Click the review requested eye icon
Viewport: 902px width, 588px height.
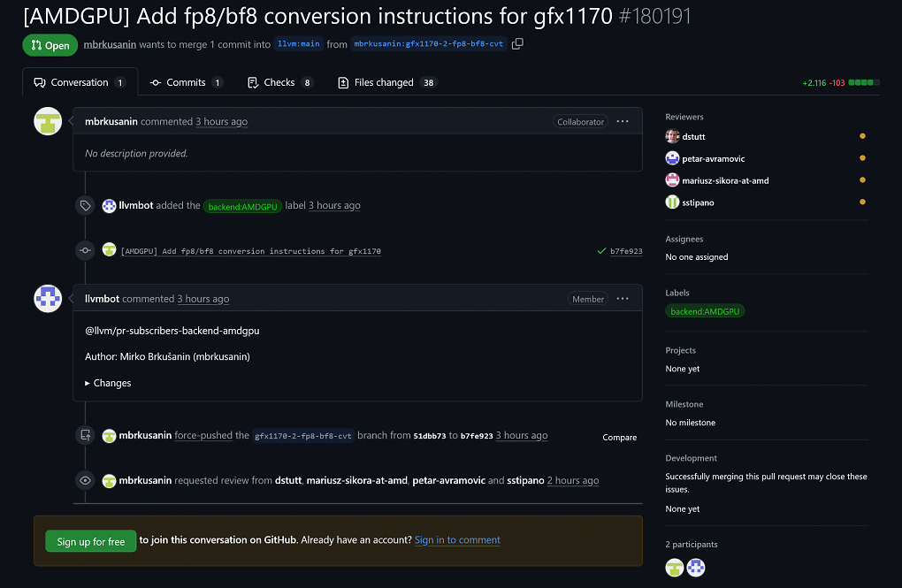coord(85,480)
